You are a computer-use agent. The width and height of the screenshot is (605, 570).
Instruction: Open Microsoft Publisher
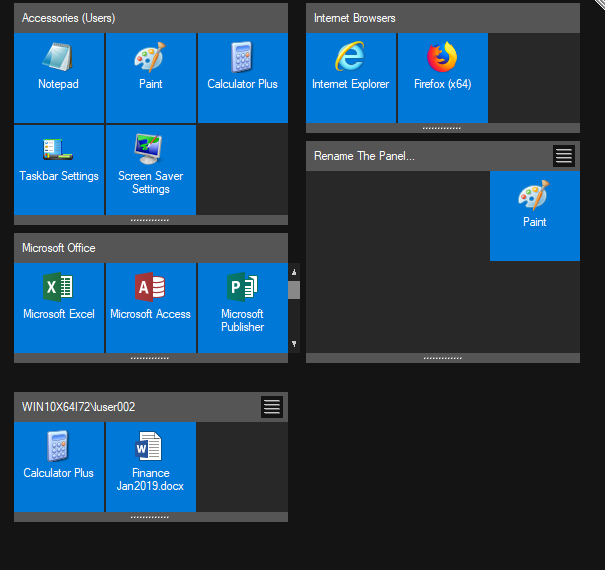242,307
